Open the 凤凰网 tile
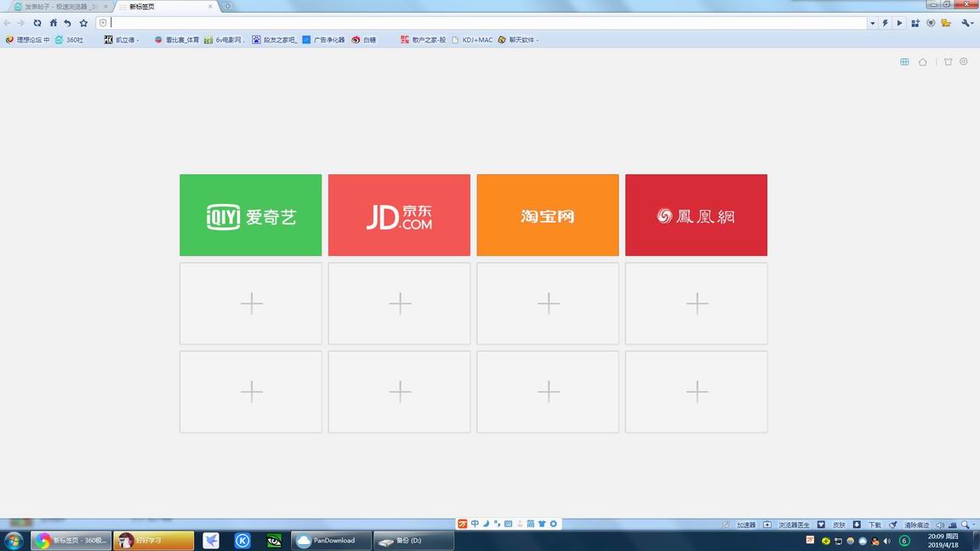Viewport: 980px width, 551px height. [x=696, y=215]
